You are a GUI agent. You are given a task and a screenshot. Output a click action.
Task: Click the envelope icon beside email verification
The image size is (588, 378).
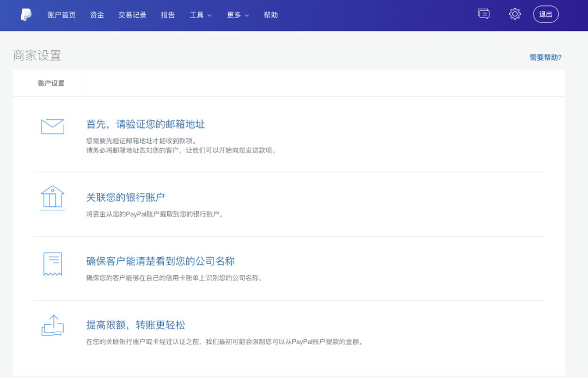pos(52,126)
